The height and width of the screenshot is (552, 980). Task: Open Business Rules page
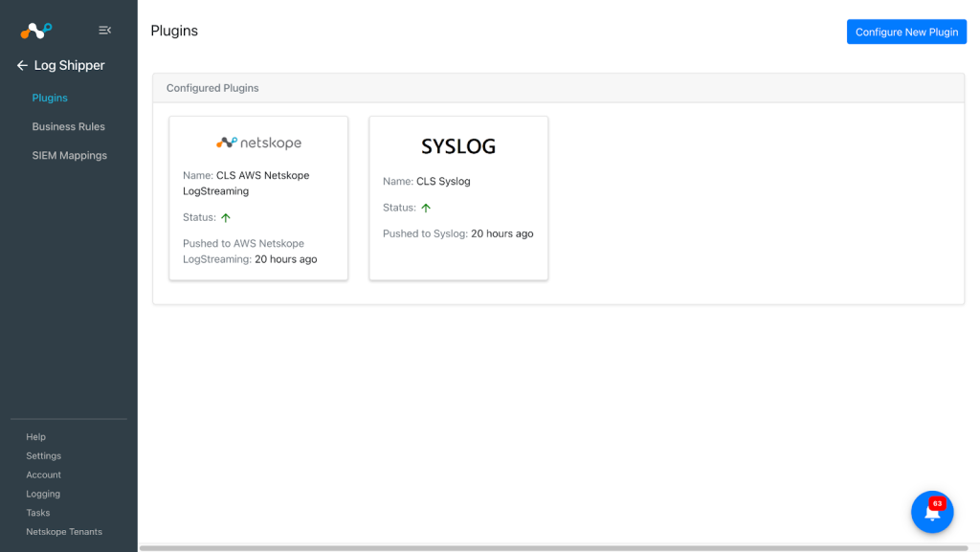(69, 127)
